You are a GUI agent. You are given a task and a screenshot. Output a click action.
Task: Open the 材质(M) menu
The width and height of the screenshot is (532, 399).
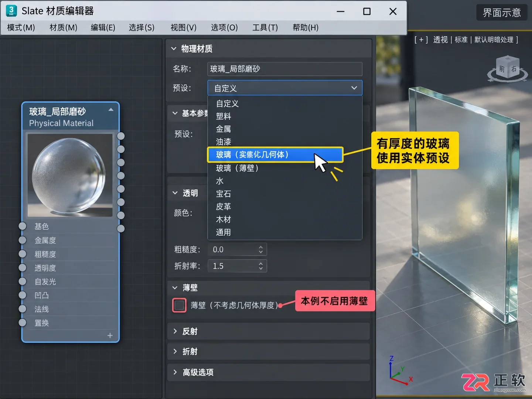pos(64,28)
